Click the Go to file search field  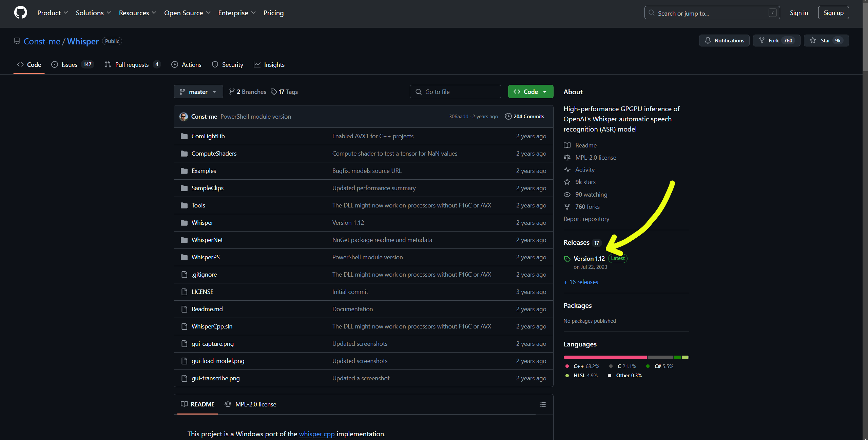point(455,92)
